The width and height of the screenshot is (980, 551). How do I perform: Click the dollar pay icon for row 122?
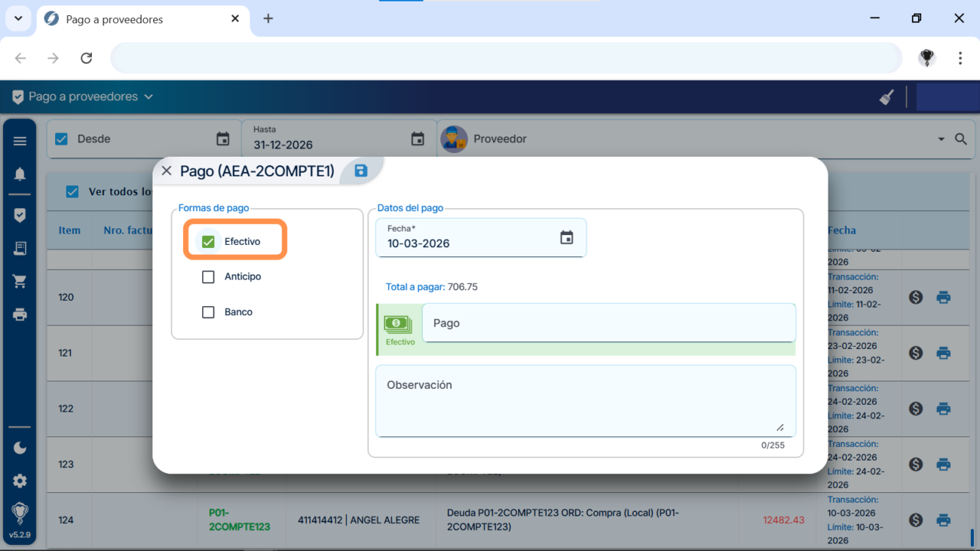coord(916,409)
